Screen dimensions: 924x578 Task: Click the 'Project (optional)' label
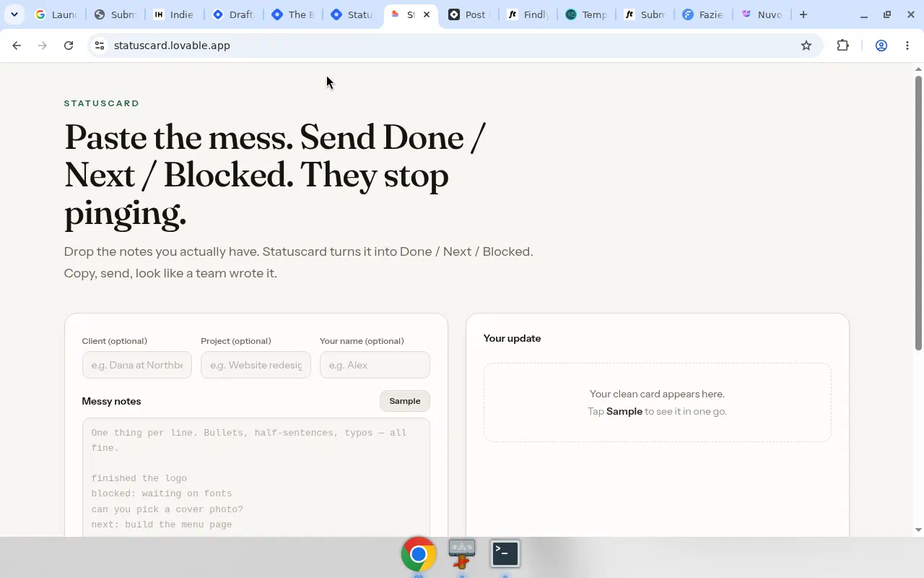[x=236, y=341]
